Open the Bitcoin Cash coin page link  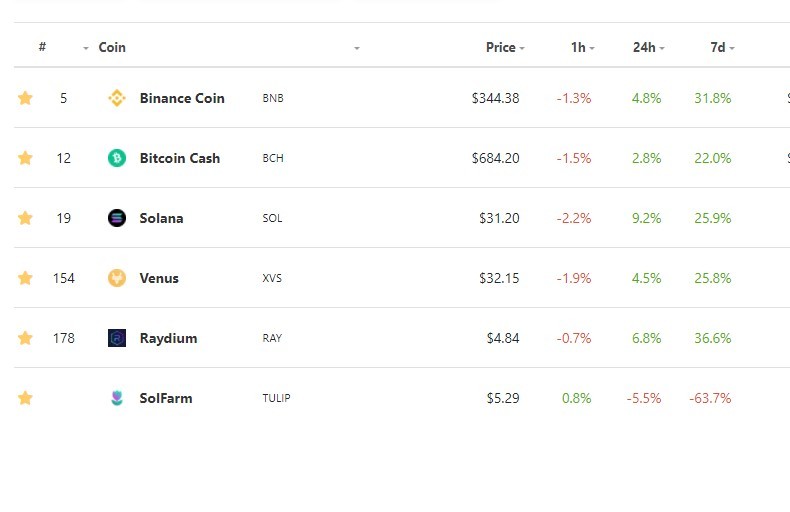tap(180, 158)
